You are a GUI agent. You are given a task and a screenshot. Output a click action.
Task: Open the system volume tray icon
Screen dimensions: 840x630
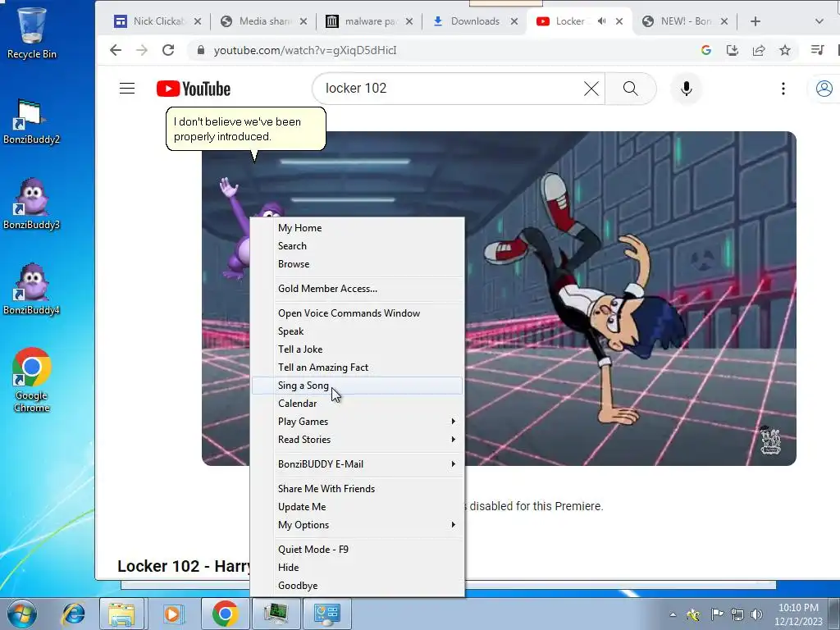click(x=756, y=614)
